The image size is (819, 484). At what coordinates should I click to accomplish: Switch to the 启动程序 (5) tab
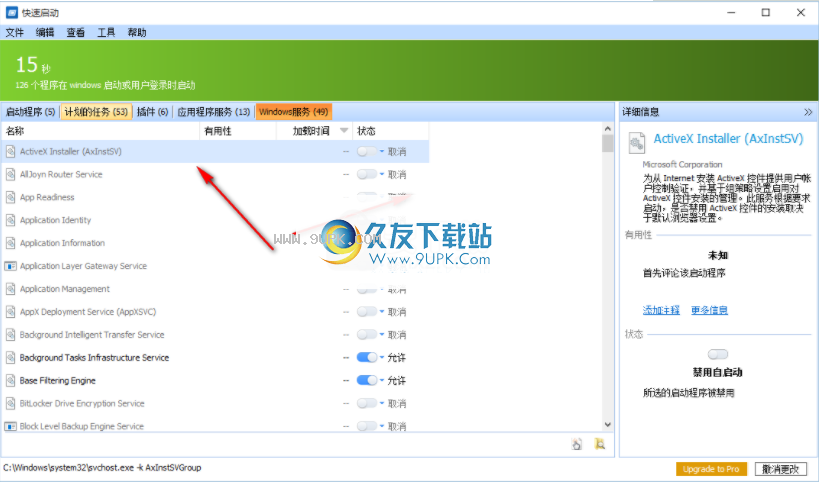click(30, 112)
